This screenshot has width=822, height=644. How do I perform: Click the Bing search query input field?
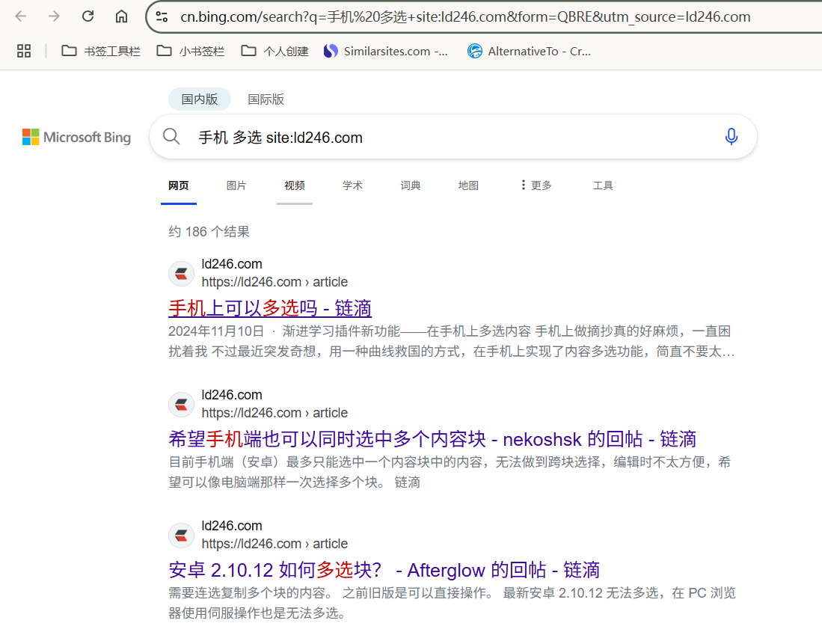click(x=449, y=137)
